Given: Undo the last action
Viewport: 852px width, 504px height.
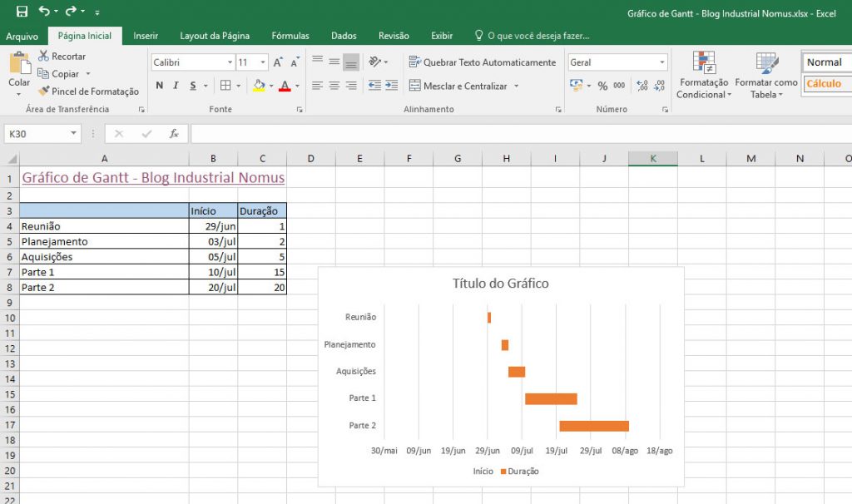Looking at the screenshot, I should pos(45,11).
